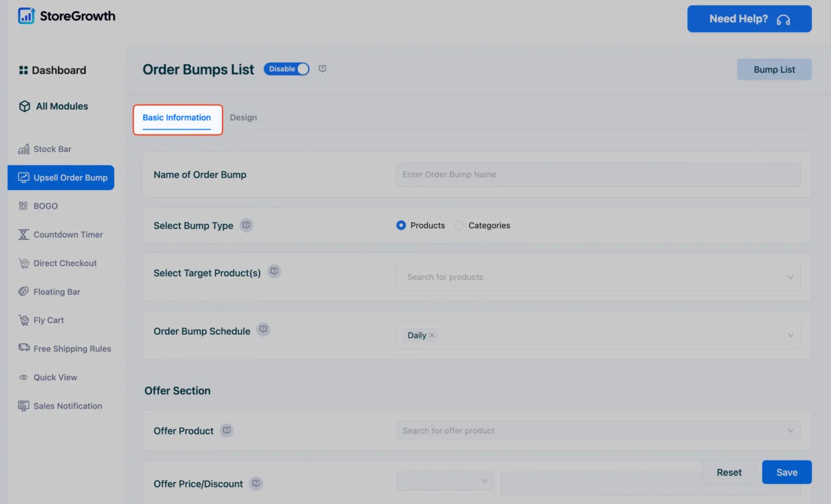Screen dimensions: 831x504
Task: Click the Quick View eye icon
Action: coord(23,378)
